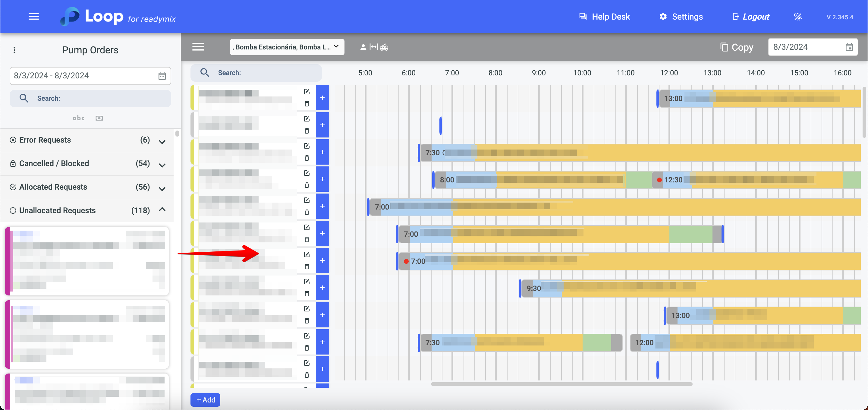Expand the Error Requests section
Viewport: 868px width, 410px height.
(162, 142)
